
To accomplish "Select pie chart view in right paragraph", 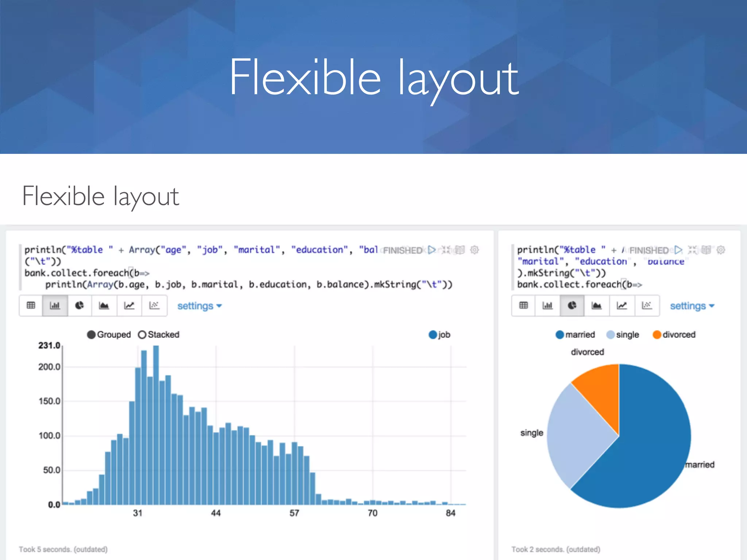I will 572,306.
